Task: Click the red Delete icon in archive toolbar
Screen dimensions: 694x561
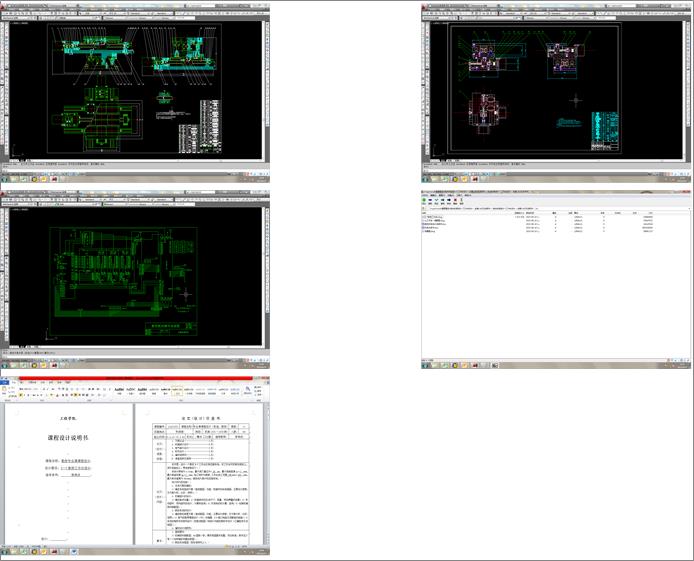Action: tap(455, 200)
